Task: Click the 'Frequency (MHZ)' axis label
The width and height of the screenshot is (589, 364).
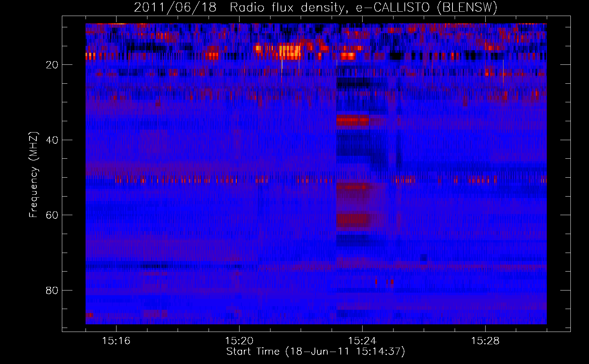Action: (33, 175)
